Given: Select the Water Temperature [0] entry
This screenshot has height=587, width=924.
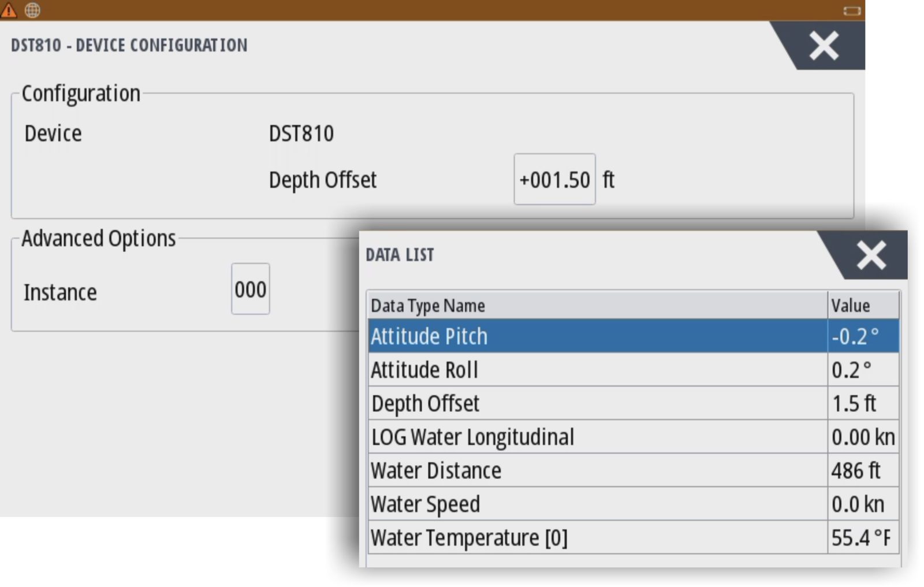Looking at the screenshot, I should (x=469, y=537).
